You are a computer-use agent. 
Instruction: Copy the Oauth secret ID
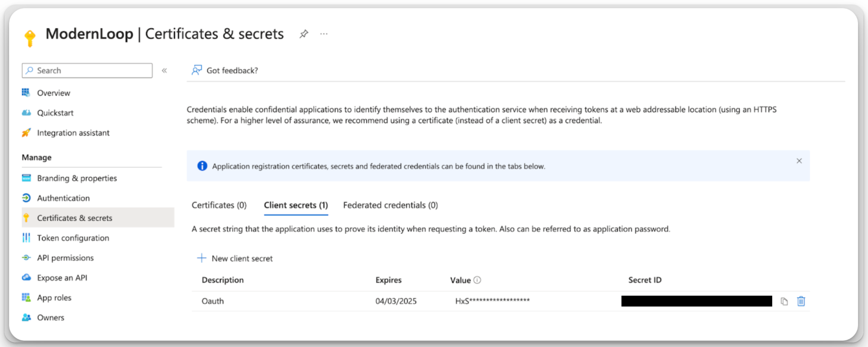point(784,301)
